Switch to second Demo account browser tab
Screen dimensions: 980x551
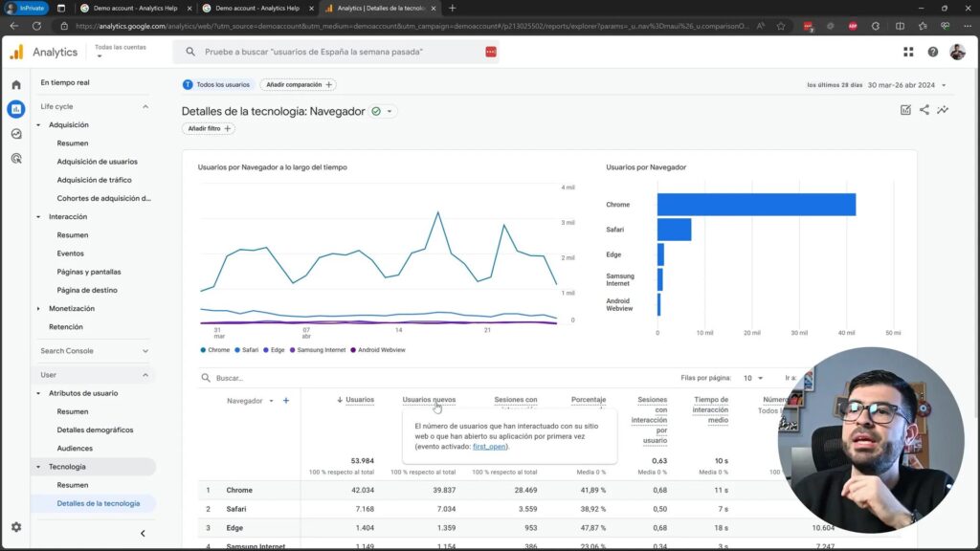256,8
